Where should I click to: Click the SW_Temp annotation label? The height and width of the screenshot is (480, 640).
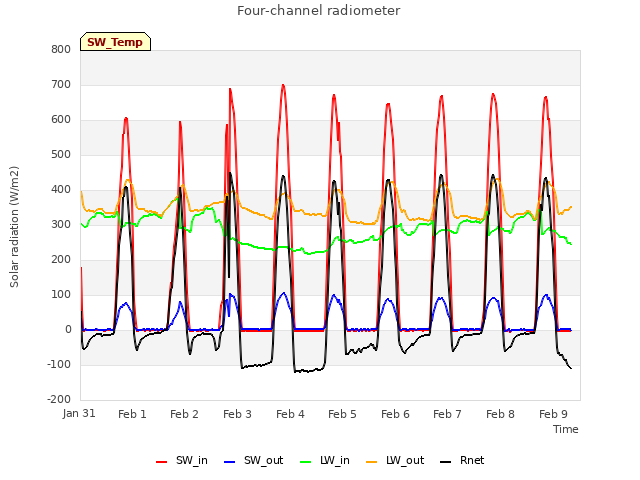115,42
